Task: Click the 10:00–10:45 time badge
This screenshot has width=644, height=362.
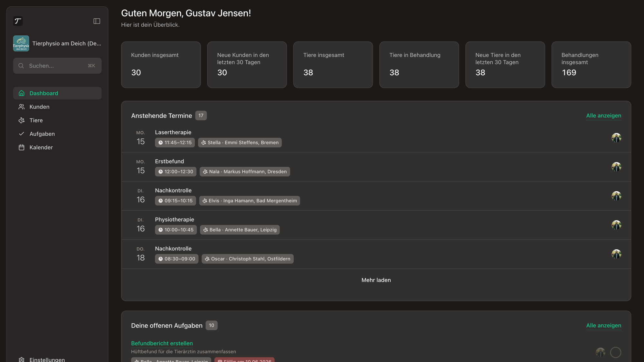Action: point(176,230)
